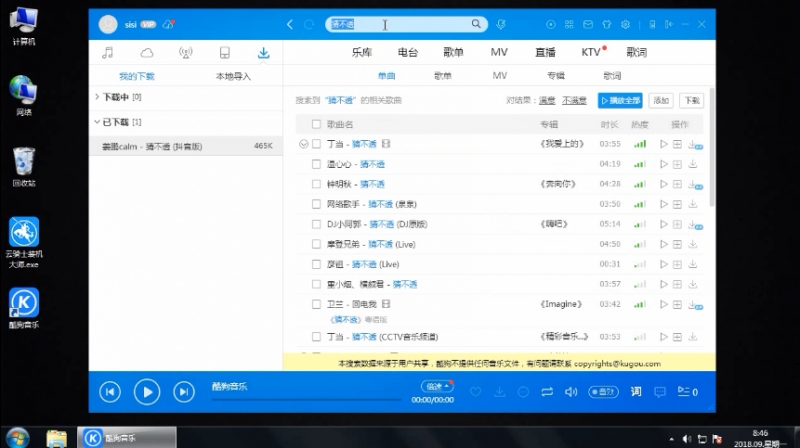The image size is (800, 448).
Task: Open the message envelope icon
Action: tap(588, 24)
